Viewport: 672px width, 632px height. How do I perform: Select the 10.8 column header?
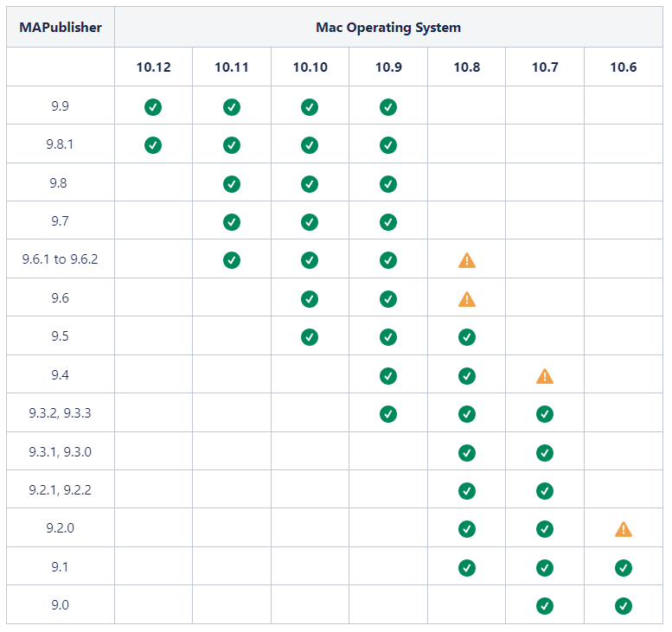467,67
